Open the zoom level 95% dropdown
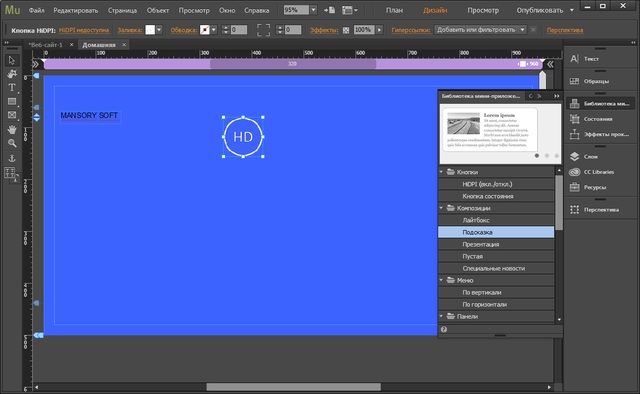640x394 pixels. point(313,10)
